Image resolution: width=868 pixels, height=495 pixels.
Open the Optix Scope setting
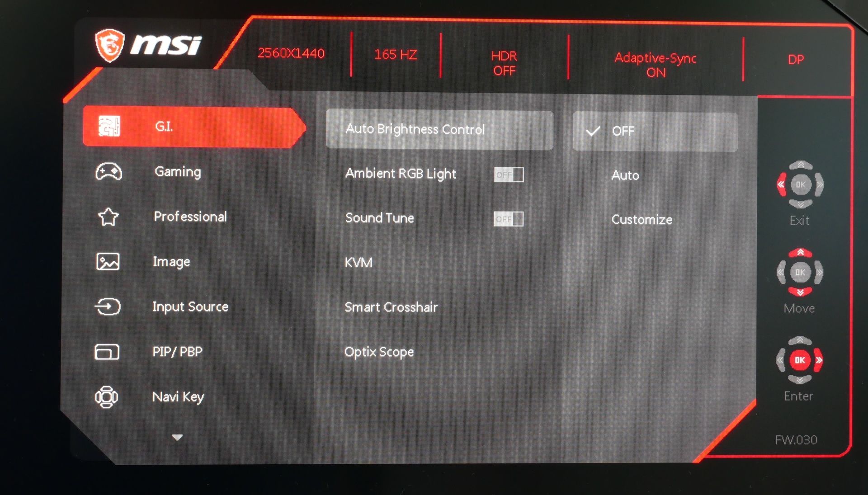[x=379, y=352]
